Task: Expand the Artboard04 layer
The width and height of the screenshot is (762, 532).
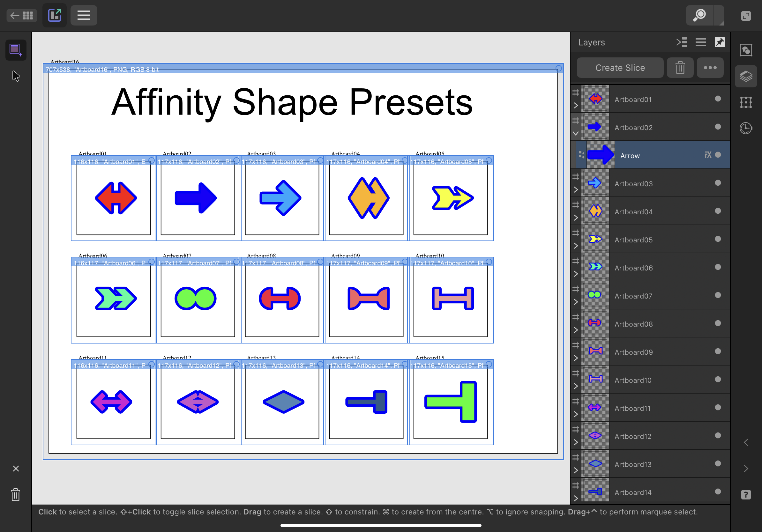Action: (x=576, y=218)
